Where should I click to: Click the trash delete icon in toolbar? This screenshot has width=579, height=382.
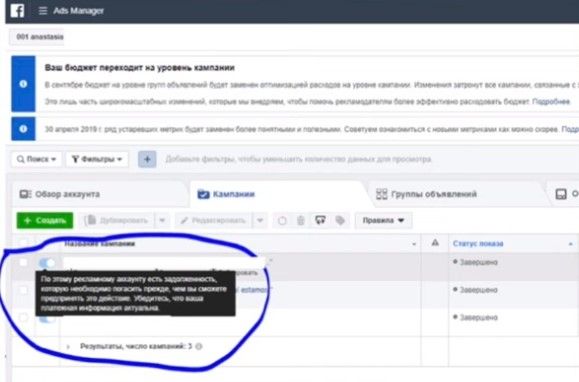(x=301, y=220)
